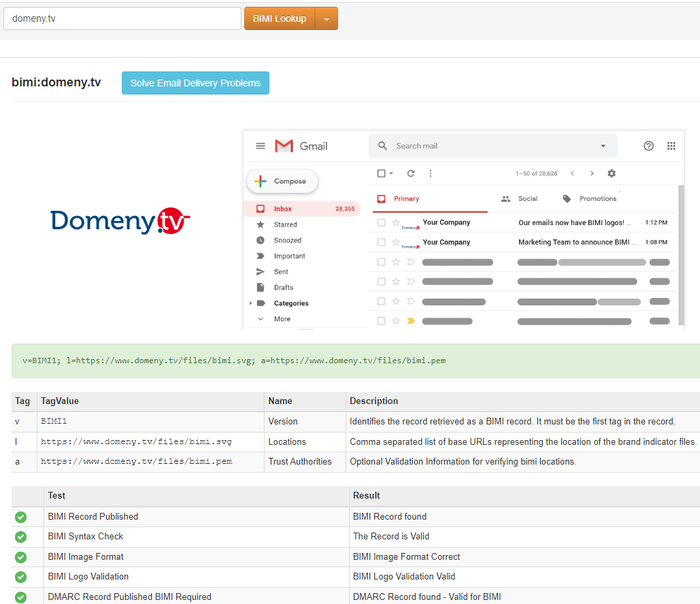The height and width of the screenshot is (604, 700).
Task: Select the bimi.pem URL in the TagValue column
Action: (137, 462)
